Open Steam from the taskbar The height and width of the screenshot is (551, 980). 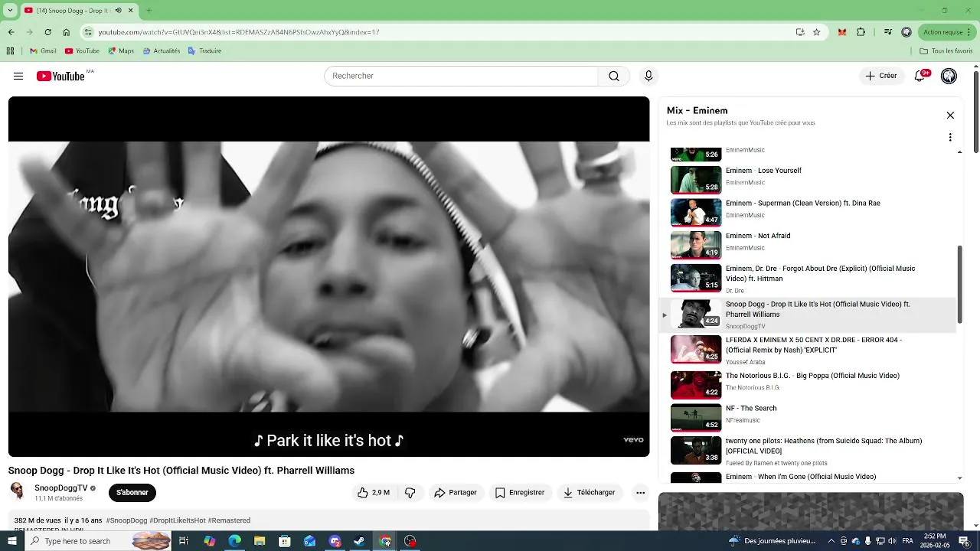tap(360, 541)
